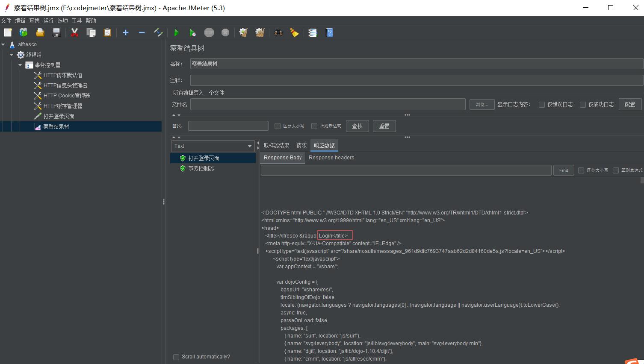The width and height of the screenshot is (644, 364).
Task: Click the Toggle enable/disable icon
Action: point(158,32)
